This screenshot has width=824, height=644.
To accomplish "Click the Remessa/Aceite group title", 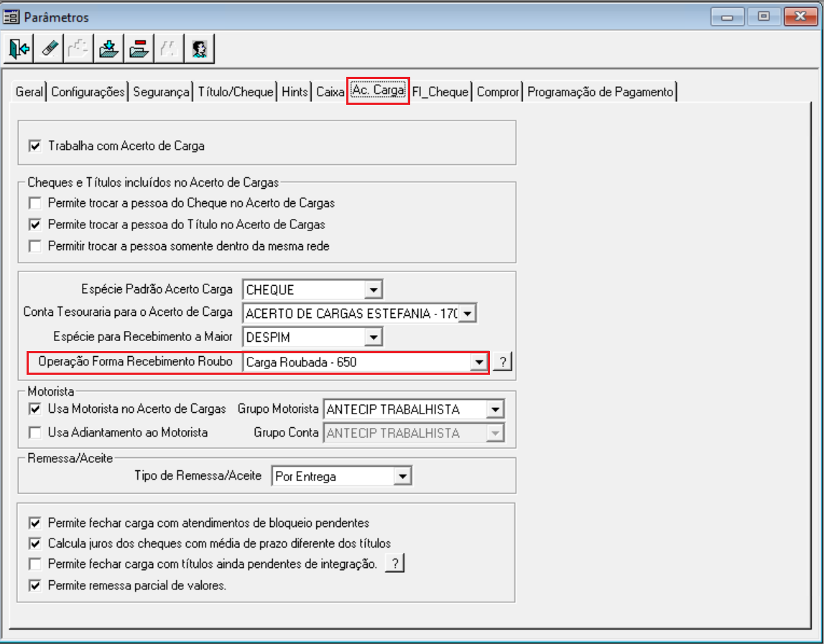I will click(70, 458).
